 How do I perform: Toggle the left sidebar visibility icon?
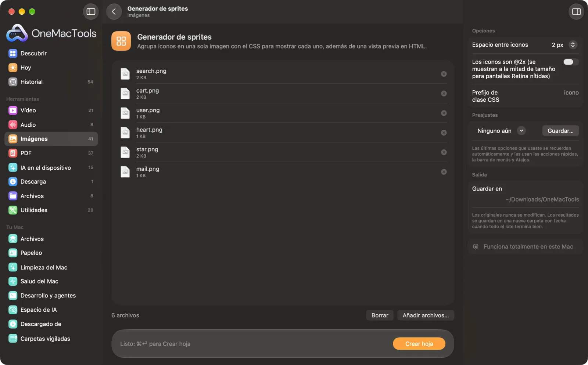point(91,12)
